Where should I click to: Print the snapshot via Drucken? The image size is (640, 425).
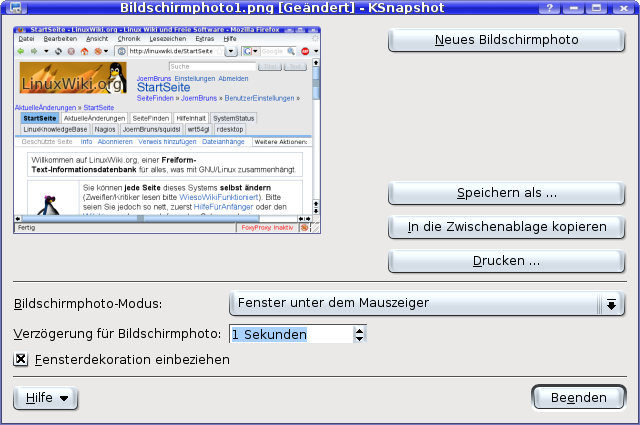506,261
